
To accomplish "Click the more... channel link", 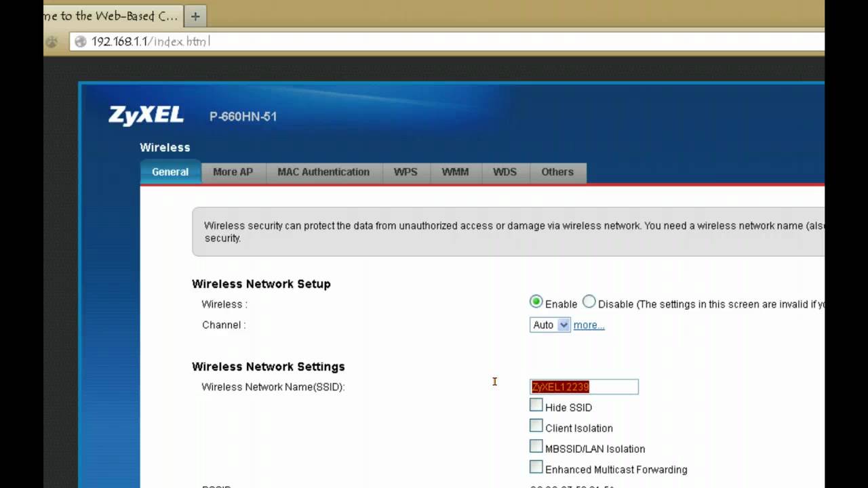I will coord(589,325).
